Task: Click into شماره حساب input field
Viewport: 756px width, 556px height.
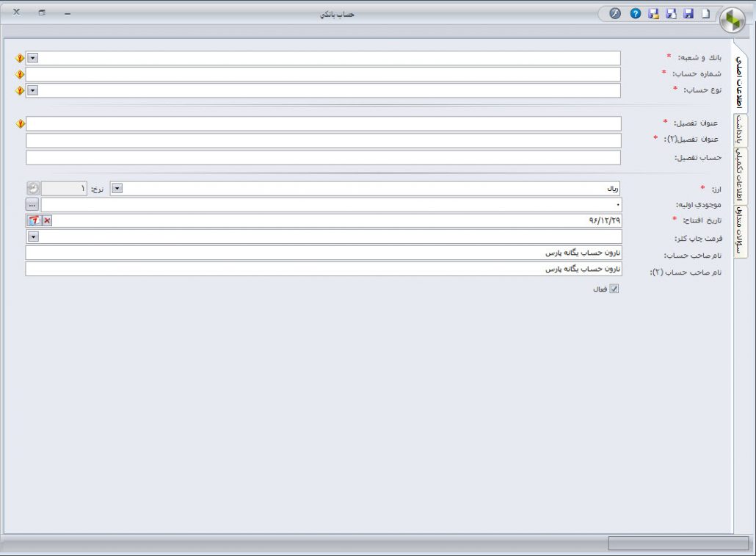Action: (x=323, y=74)
